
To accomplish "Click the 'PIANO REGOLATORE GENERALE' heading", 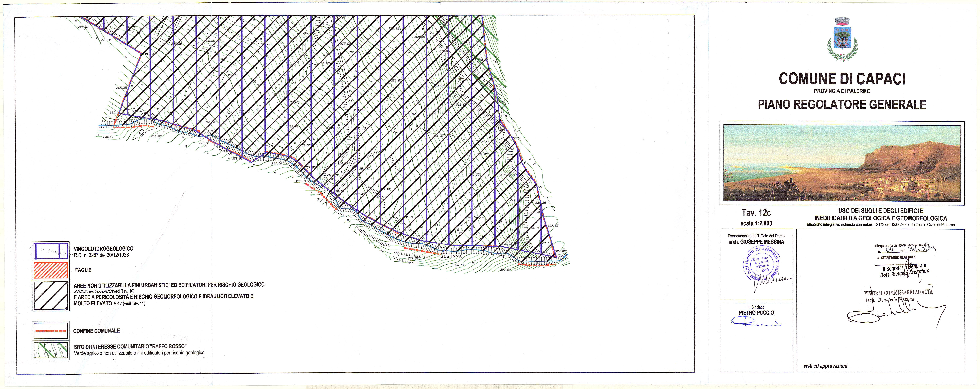I will (842, 104).
